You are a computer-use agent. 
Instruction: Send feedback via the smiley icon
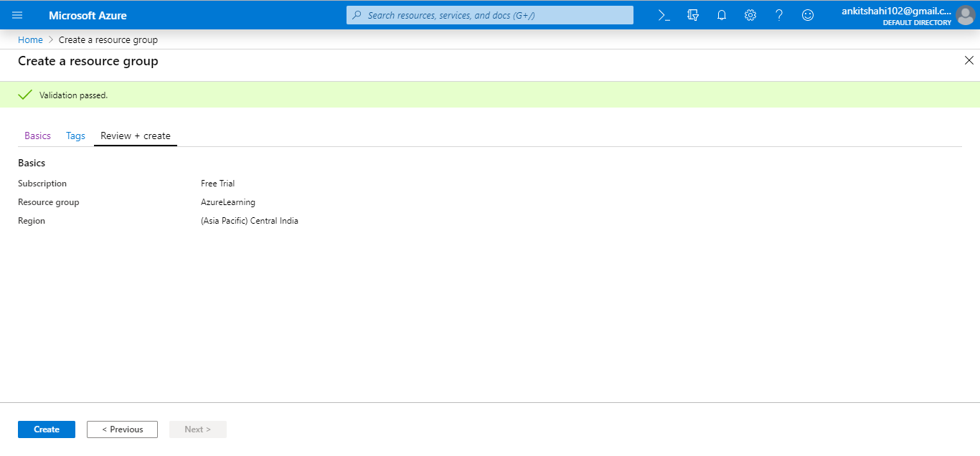pos(808,14)
